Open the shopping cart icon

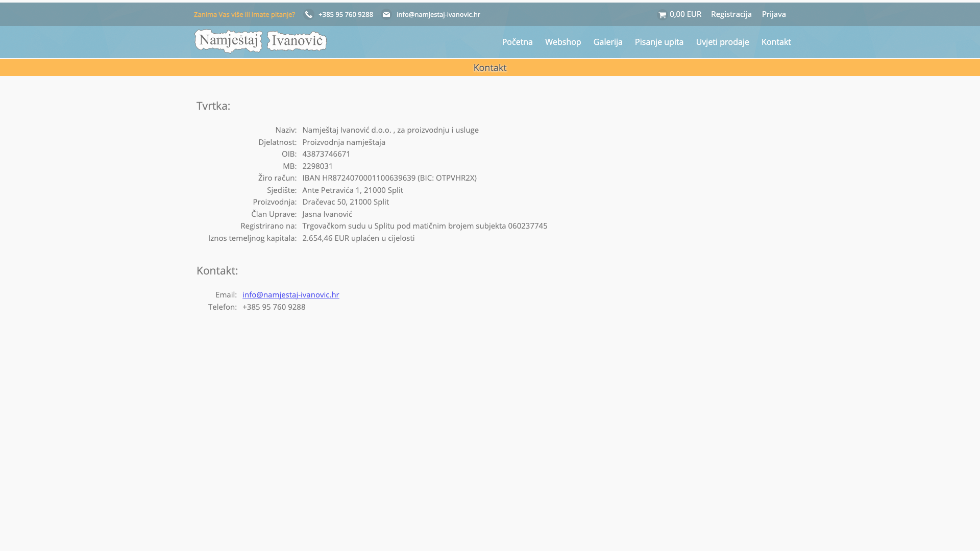(663, 15)
